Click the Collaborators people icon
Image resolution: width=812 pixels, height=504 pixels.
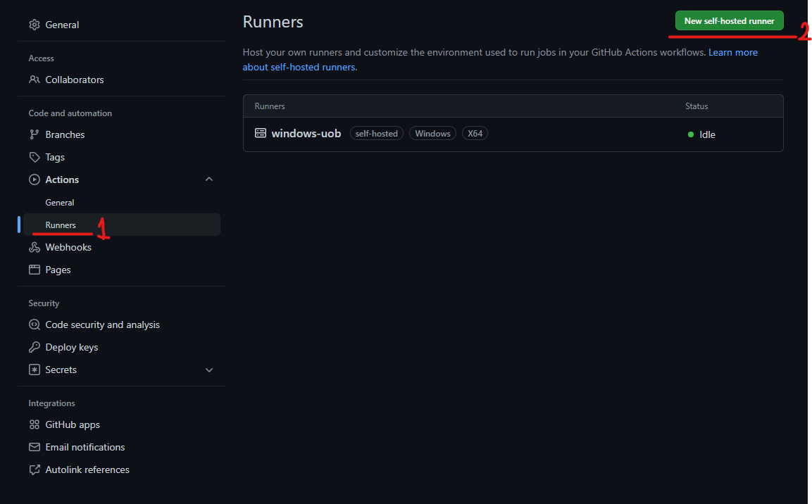pyautogui.click(x=34, y=80)
